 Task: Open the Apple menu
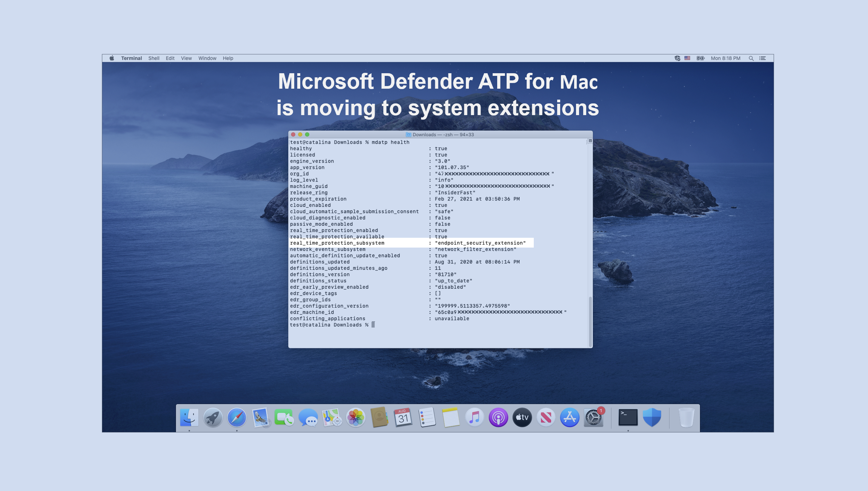click(x=112, y=58)
